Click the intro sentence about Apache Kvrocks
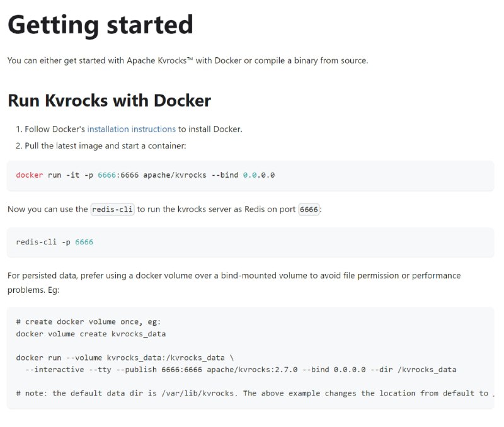The width and height of the screenshot is (504, 427). coord(188,60)
